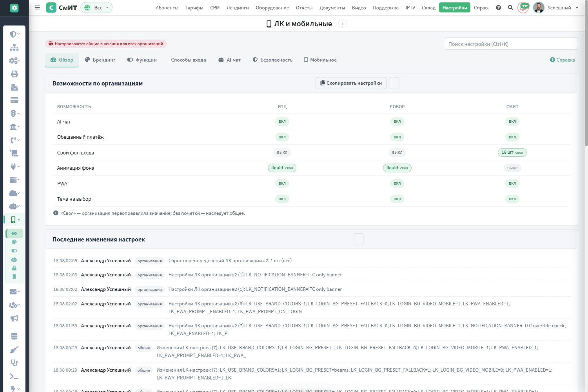Click the question mark help icon
This screenshot has width=588, height=392.
tap(499, 7)
